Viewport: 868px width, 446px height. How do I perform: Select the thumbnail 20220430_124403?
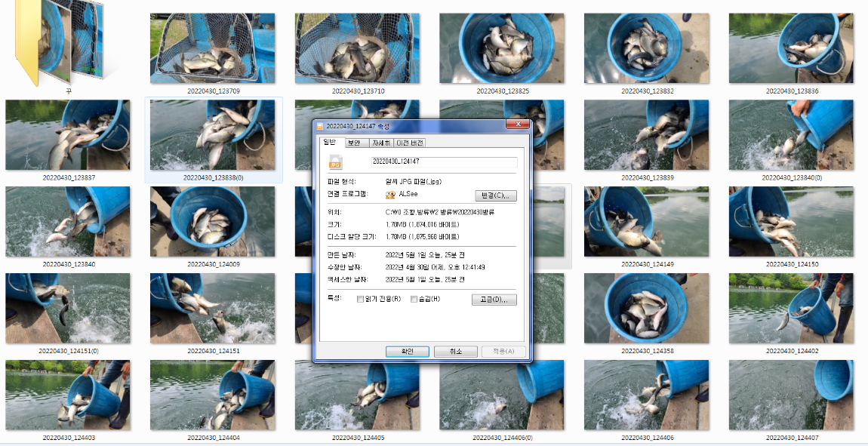[68, 395]
